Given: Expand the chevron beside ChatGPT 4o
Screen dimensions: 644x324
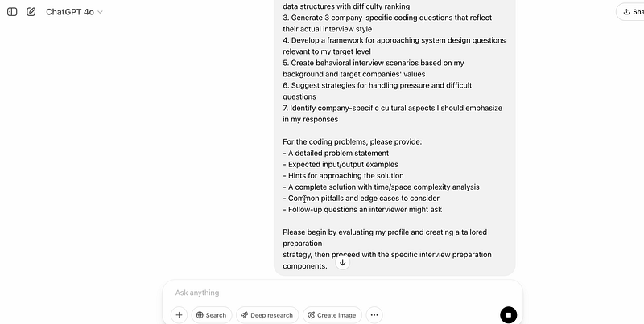Looking at the screenshot, I should 101,12.
